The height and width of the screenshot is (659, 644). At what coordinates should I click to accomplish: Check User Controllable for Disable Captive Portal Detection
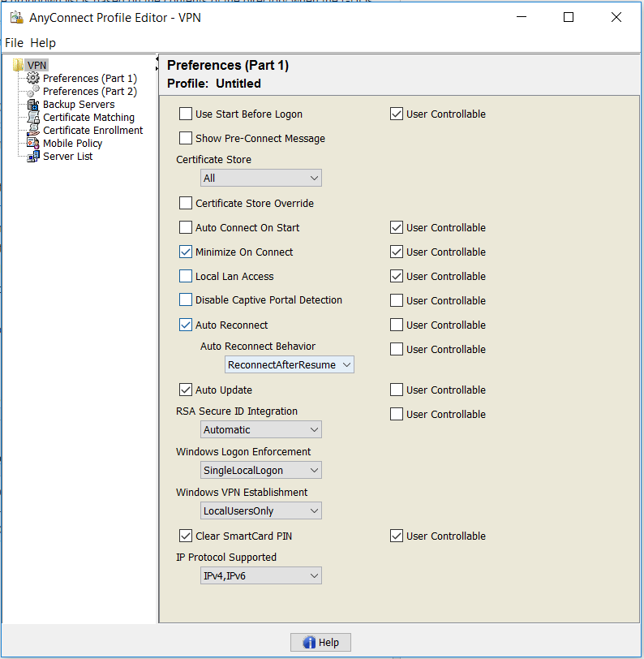point(397,300)
